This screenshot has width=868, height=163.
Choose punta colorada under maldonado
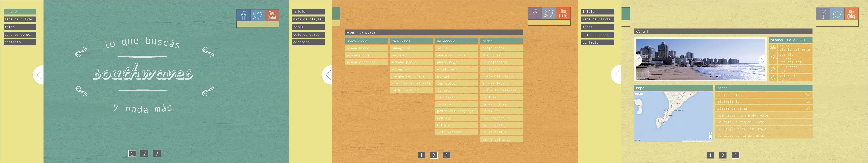tap(456, 55)
